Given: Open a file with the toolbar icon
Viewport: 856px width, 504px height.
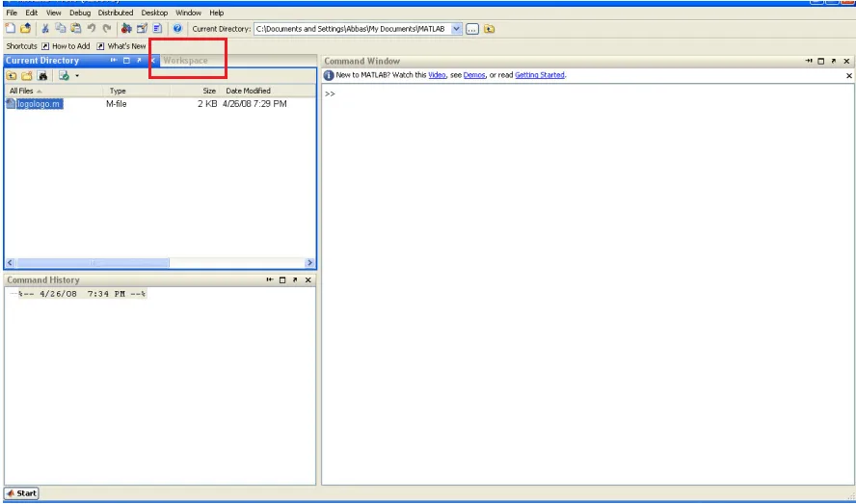Looking at the screenshot, I should 25,28.
